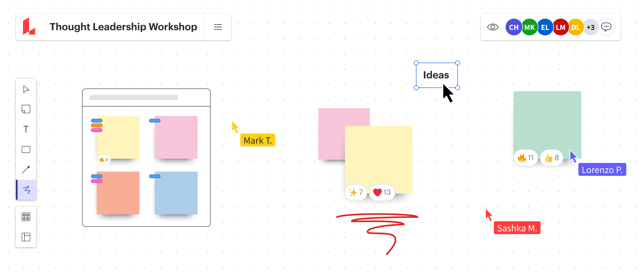Toggle fire reaction with 11 votes
The image size is (644, 276).
(x=525, y=158)
